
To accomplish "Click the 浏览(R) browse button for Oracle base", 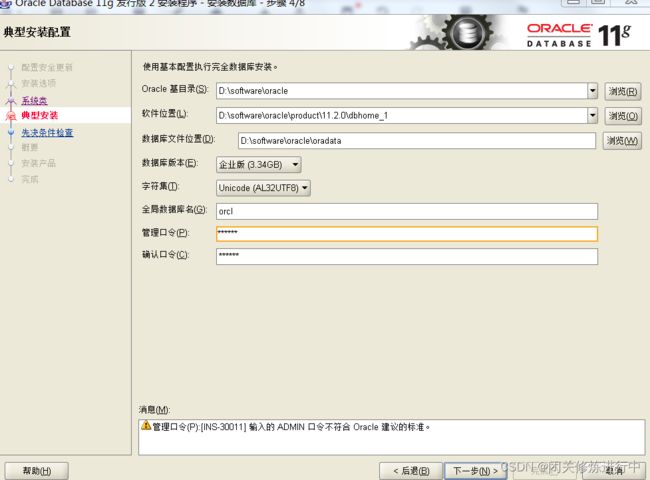I will click(x=623, y=92).
